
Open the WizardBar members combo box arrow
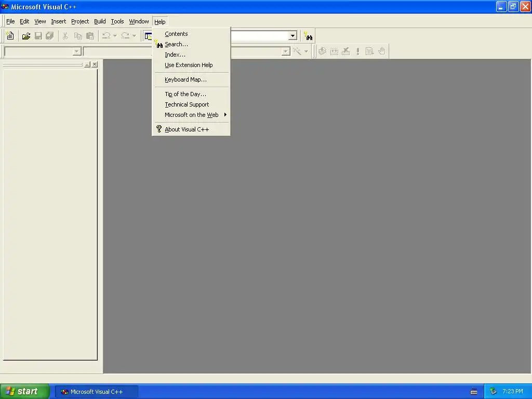pos(286,51)
